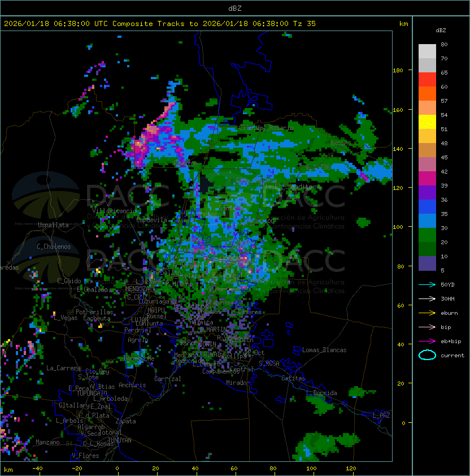The image size is (470, 476).
Task: Click the magenta eb+bip arrow legend symbol
Action: coord(427,341)
